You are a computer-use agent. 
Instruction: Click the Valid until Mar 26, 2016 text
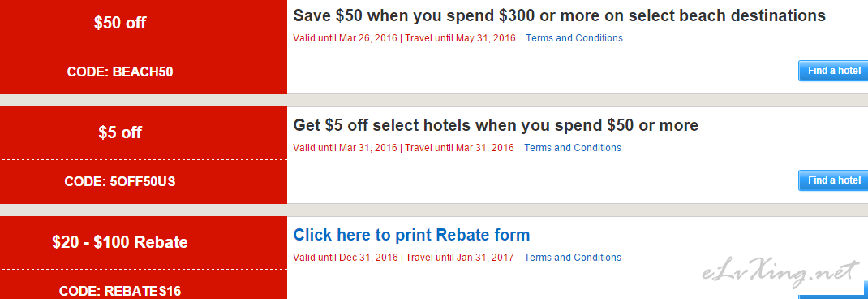(x=345, y=38)
